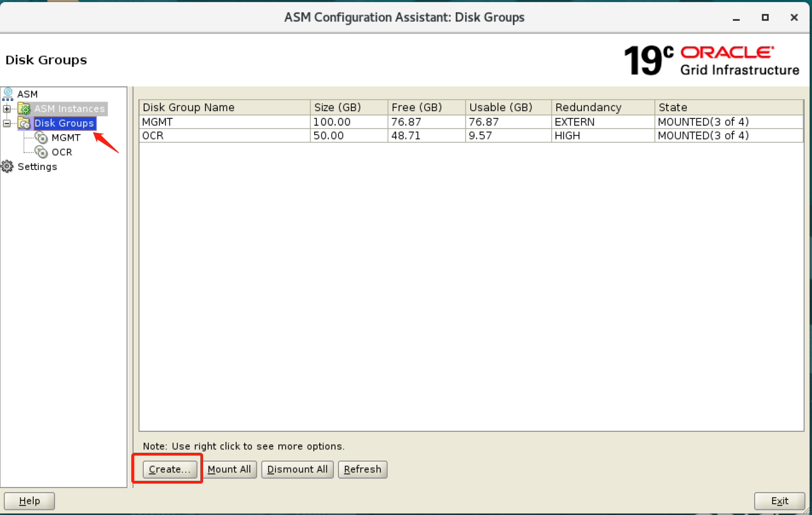Open Settings in the tree
Screen dimensions: 812x515
click(37, 167)
